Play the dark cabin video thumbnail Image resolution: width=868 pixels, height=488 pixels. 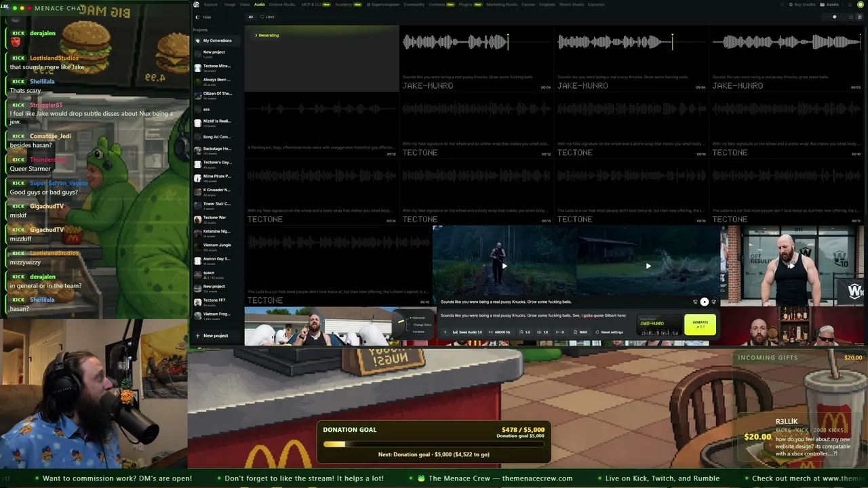tap(648, 266)
